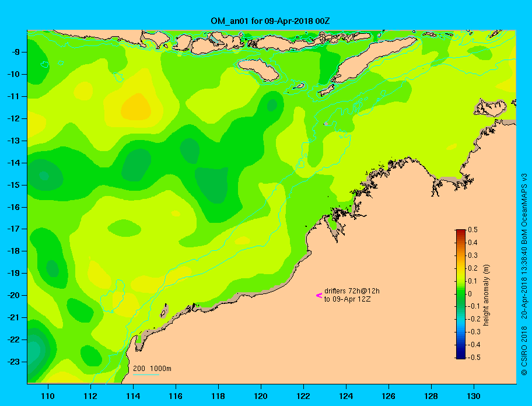Click the -11 latitude axis label
The height and width of the screenshot is (406, 532).
click(x=13, y=96)
